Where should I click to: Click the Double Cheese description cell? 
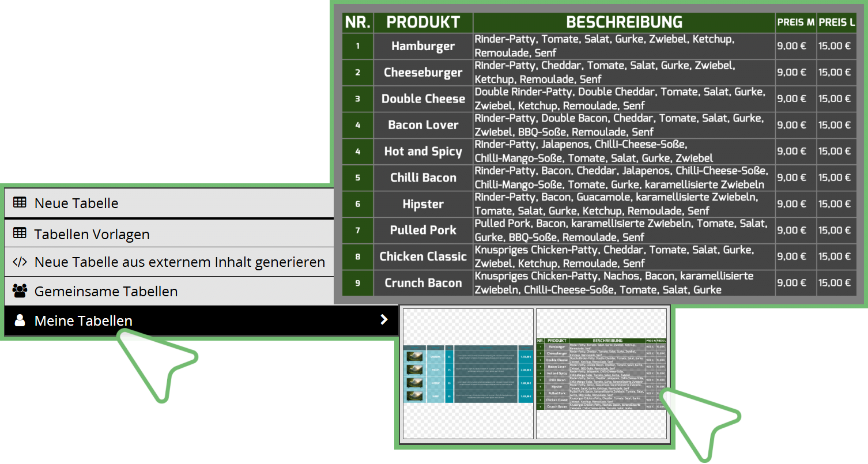coord(624,99)
